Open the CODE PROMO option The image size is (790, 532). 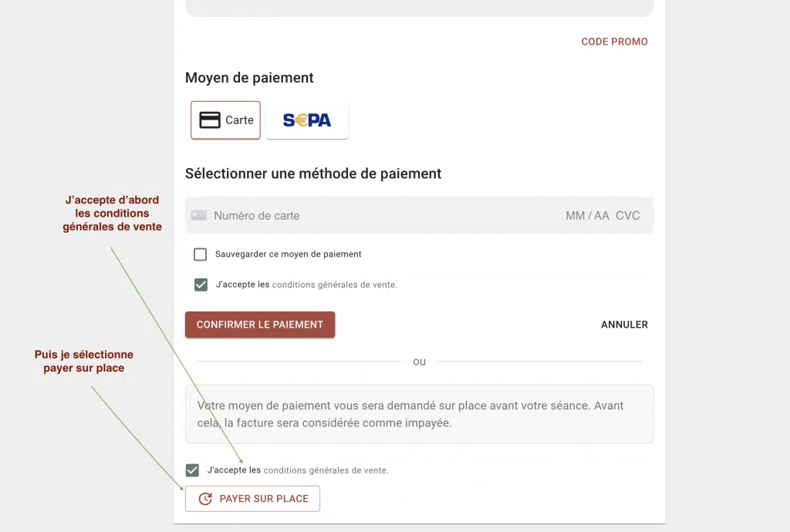pyautogui.click(x=614, y=42)
